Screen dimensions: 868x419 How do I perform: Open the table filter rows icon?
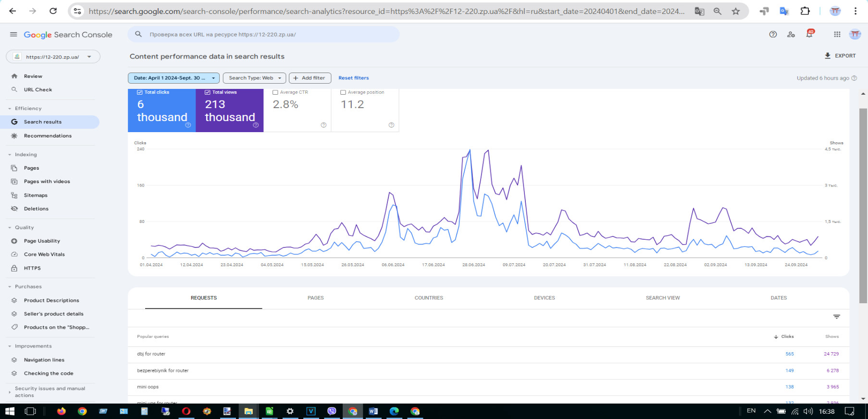coord(837,317)
